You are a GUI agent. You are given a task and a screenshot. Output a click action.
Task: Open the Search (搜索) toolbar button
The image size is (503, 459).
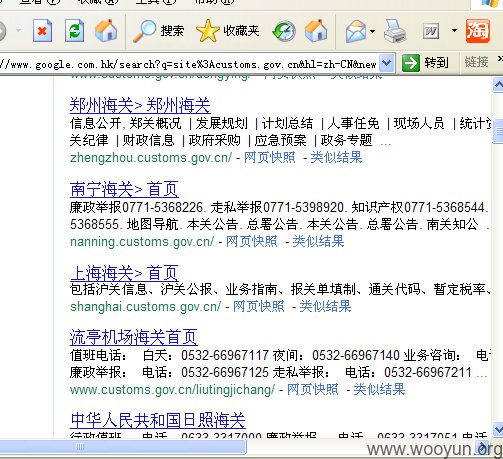[158, 31]
